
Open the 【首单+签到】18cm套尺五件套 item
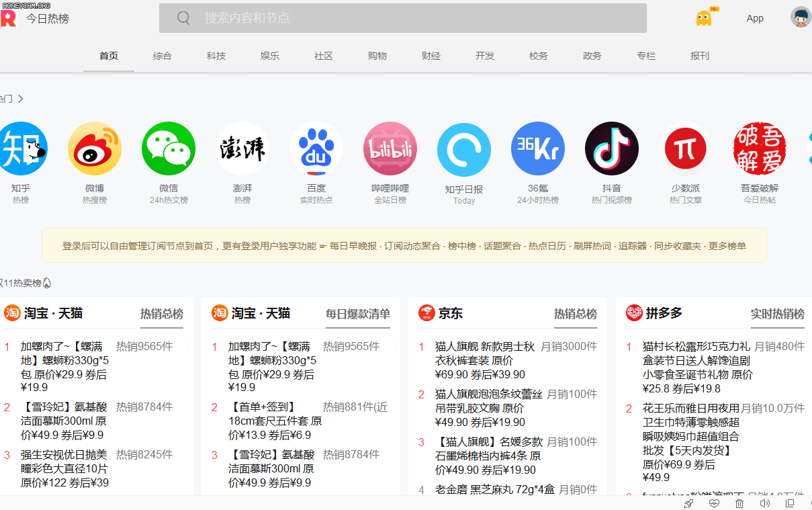(275, 421)
